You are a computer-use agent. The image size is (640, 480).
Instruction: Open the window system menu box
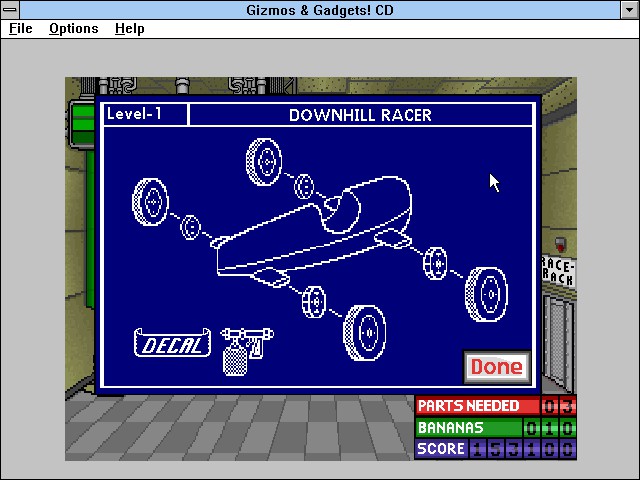(10, 10)
